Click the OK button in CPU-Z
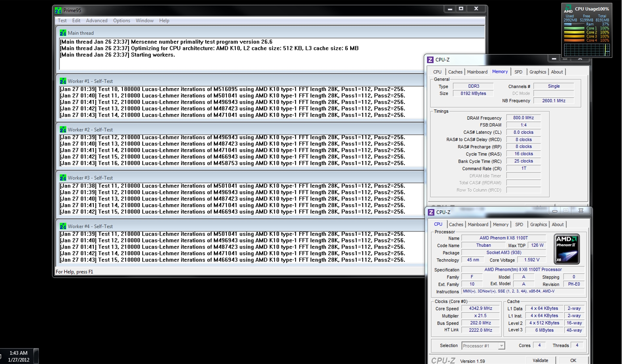The height and width of the screenshot is (364, 622). tap(573, 360)
